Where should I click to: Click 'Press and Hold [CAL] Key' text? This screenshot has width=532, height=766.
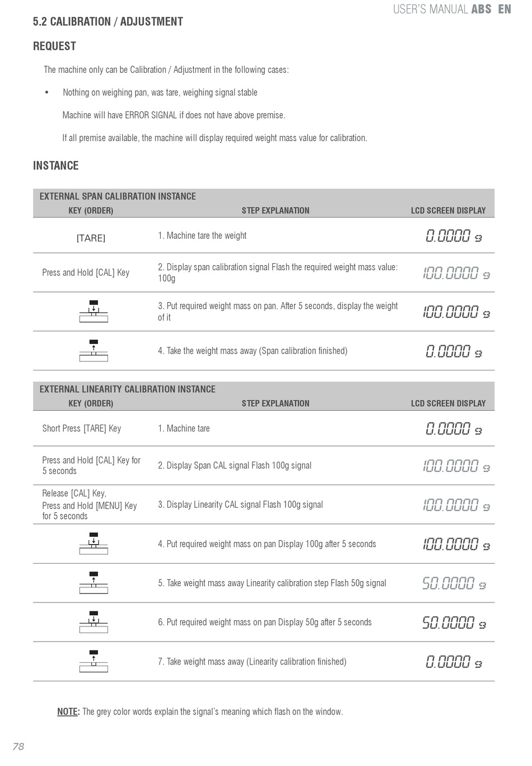86,272
